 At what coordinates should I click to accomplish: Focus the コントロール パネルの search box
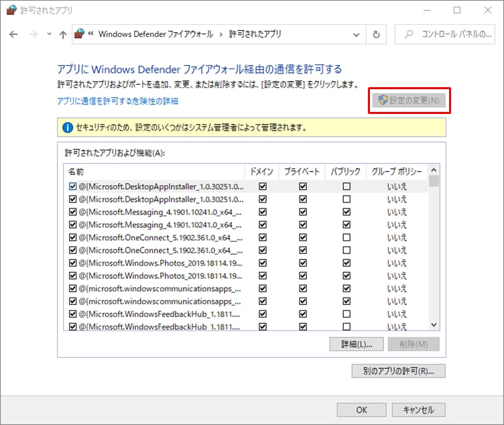coord(445,34)
